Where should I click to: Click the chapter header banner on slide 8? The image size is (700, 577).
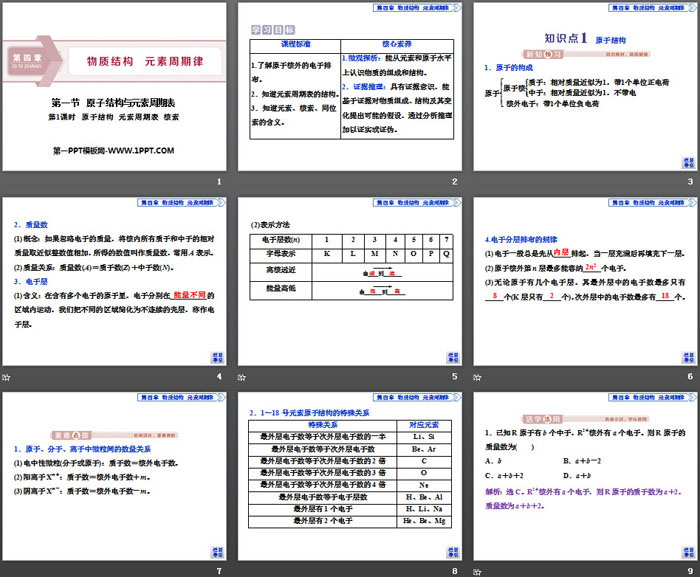coord(417,397)
